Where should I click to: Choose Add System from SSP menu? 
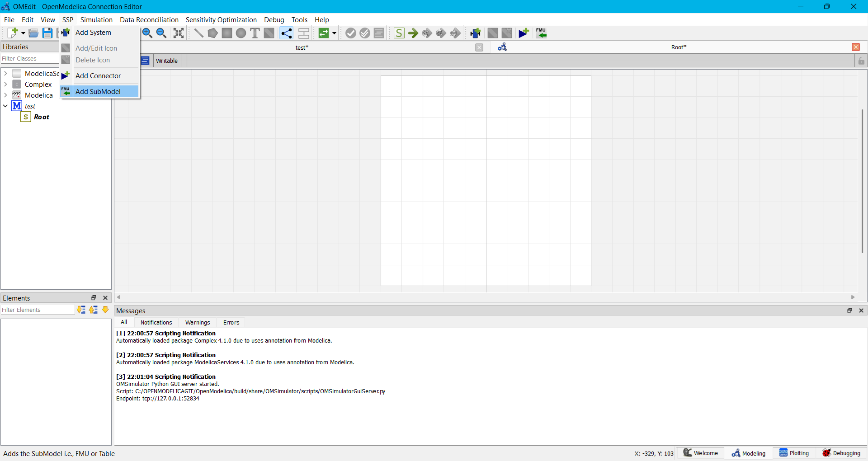(x=99, y=33)
